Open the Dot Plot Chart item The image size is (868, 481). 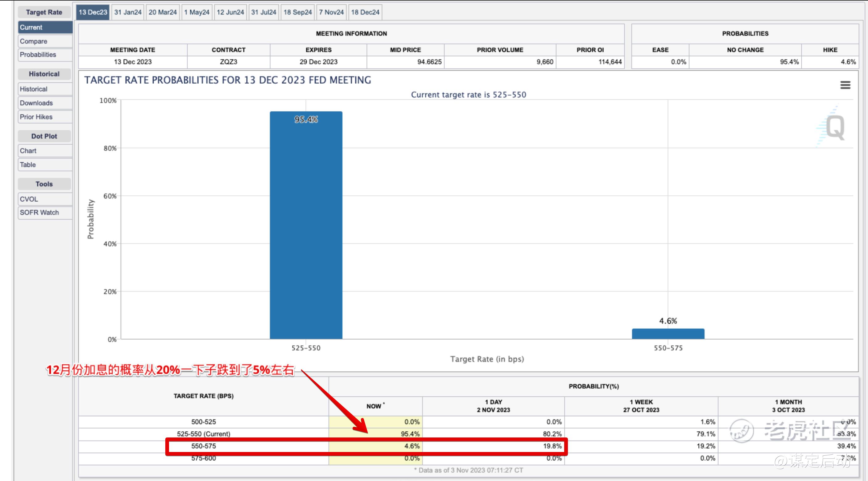[45, 151]
